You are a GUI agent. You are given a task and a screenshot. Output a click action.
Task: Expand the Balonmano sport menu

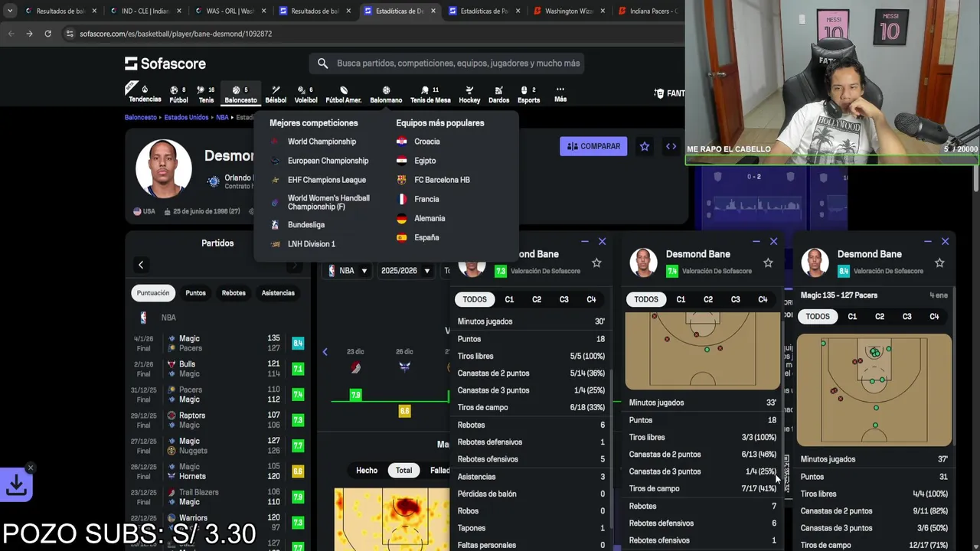click(x=386, y=94)
